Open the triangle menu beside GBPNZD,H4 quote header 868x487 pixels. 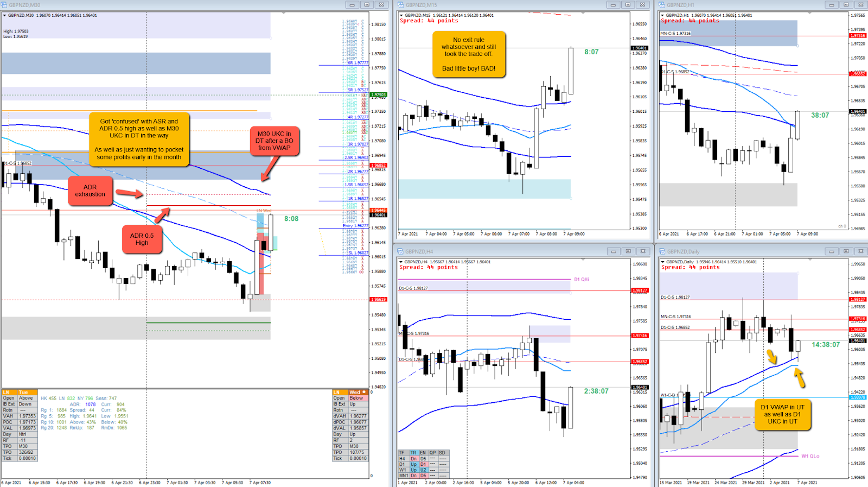point(401,262)
